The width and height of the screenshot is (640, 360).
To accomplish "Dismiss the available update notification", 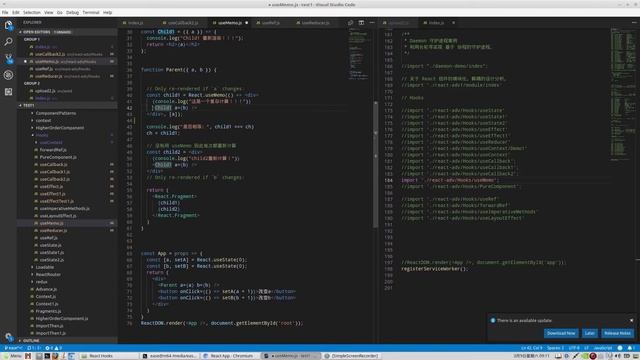I will tap(631, 320).
